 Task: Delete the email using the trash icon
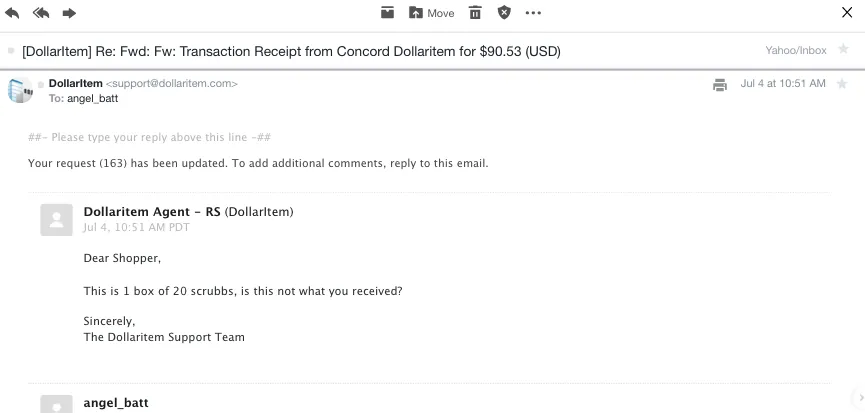(476, 13)
